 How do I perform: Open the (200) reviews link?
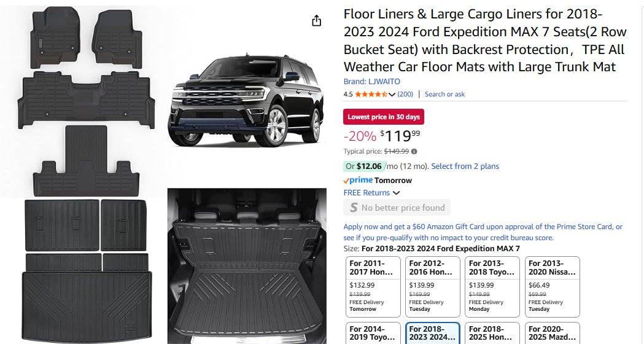coord(405,94)
